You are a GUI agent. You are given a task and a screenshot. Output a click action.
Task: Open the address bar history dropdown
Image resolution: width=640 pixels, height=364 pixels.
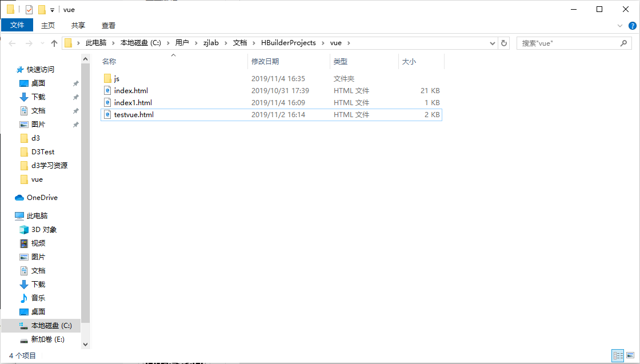pyautogui.click(x=492, y=43)
